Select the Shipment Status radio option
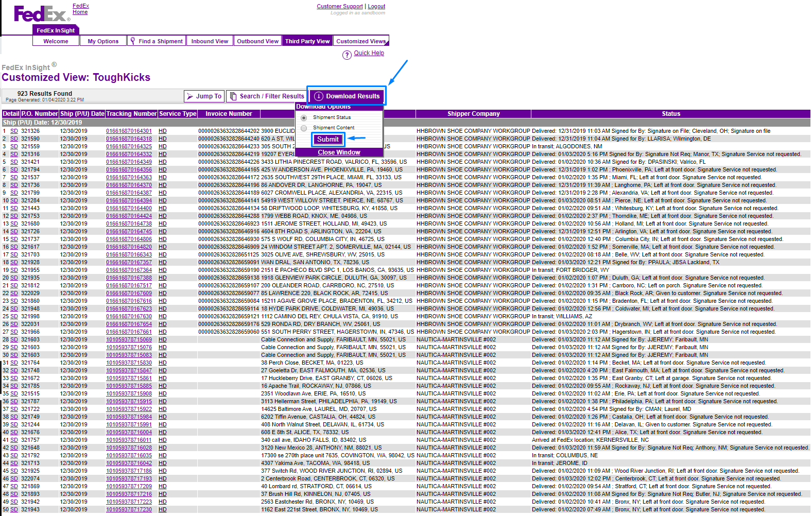 click(x=304, y=118)
